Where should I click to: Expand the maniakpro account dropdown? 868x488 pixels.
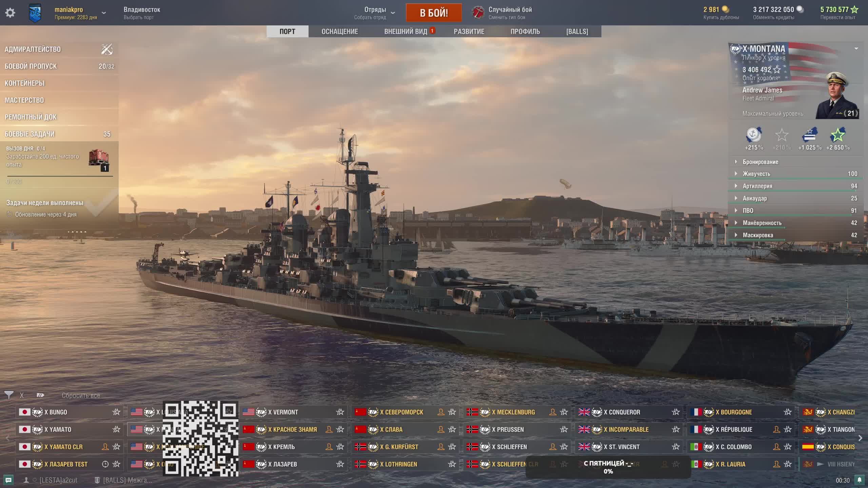pyautogui.click(x=104, y=13)
